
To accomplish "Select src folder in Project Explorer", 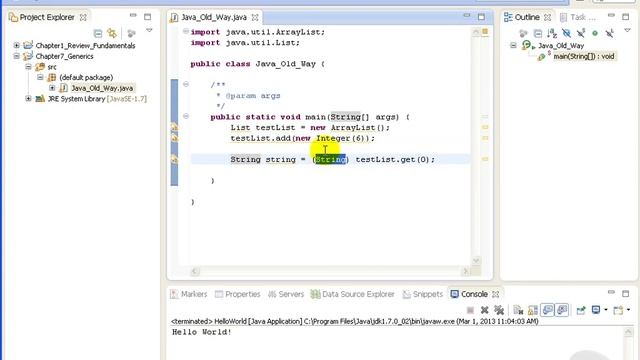I will 52,67.
